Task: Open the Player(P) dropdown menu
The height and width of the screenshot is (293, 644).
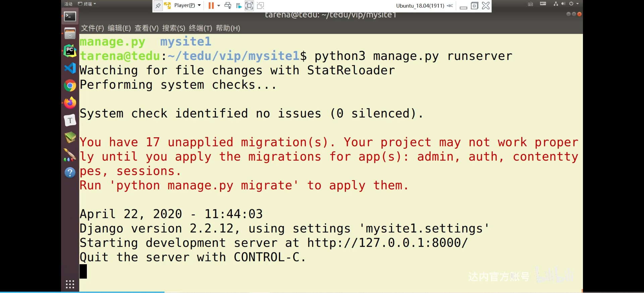Action: (187, 5)
